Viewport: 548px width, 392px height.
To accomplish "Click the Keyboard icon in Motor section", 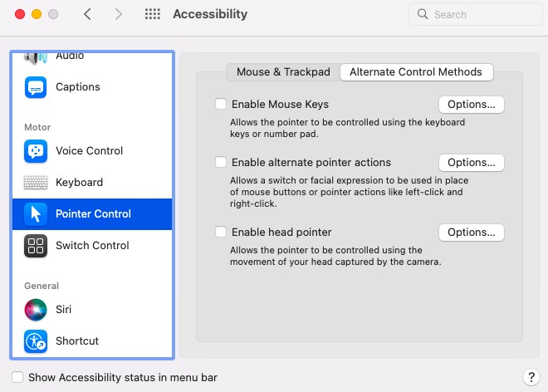I will click(36, 183).
